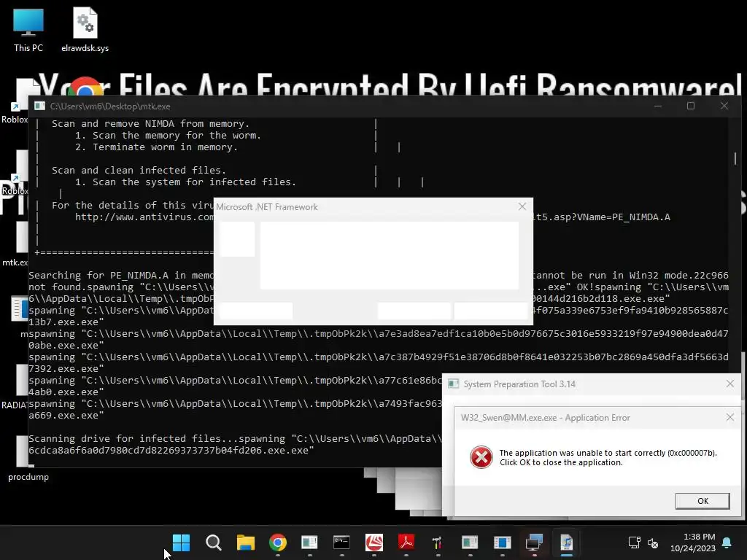Select the elrawdsk.sys file on the desktop
The image size is (747, 560).
tap(85, 30)
